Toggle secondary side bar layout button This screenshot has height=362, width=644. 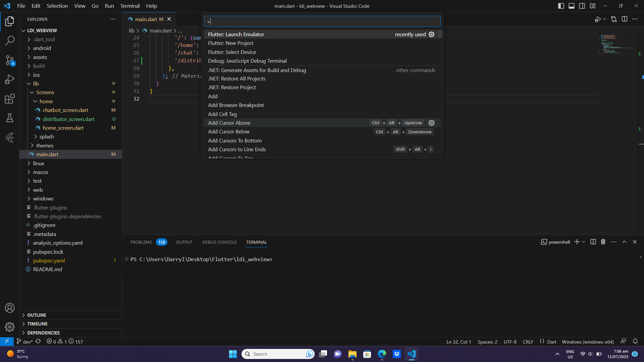(x=582, y=6)
